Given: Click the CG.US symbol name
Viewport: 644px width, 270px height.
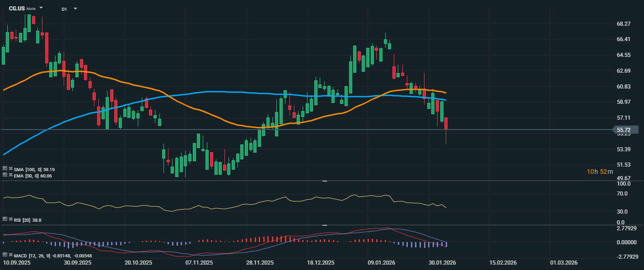Looking at the screenshot, I should (x=17, y=8).
